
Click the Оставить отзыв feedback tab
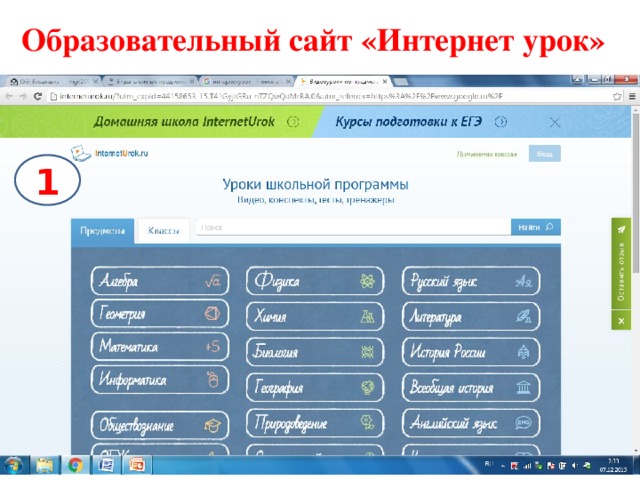pos(621,264)
